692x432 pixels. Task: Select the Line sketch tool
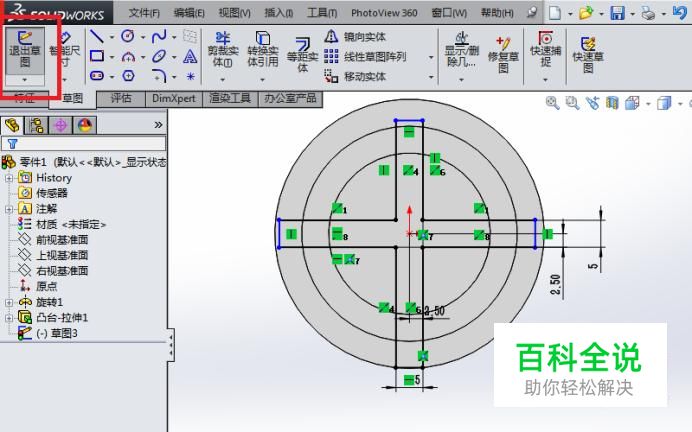97,36
